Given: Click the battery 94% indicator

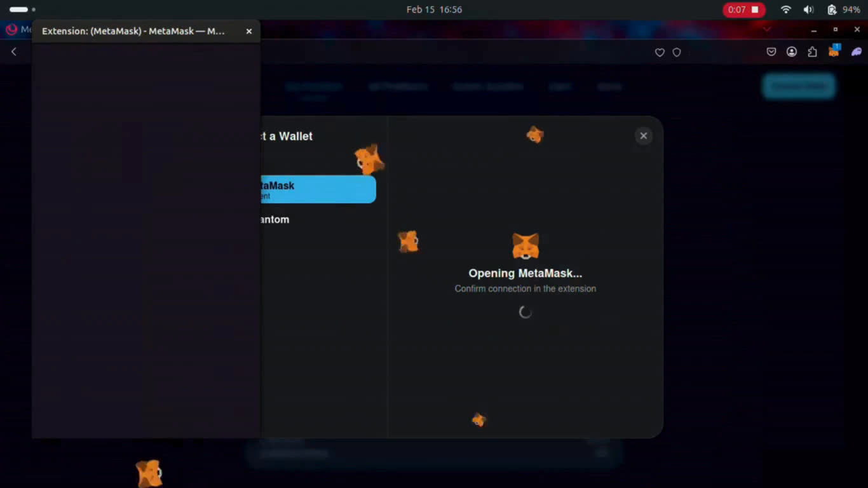Looking at the screenshot, I should [x=844, y=10].
